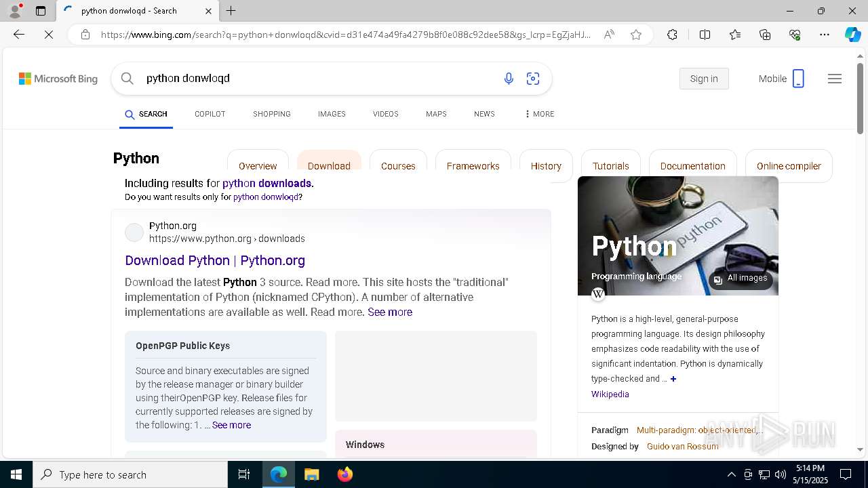Click the Microsoft Bing logo
The image size is (868, 488).
click(x=58, y=79)
